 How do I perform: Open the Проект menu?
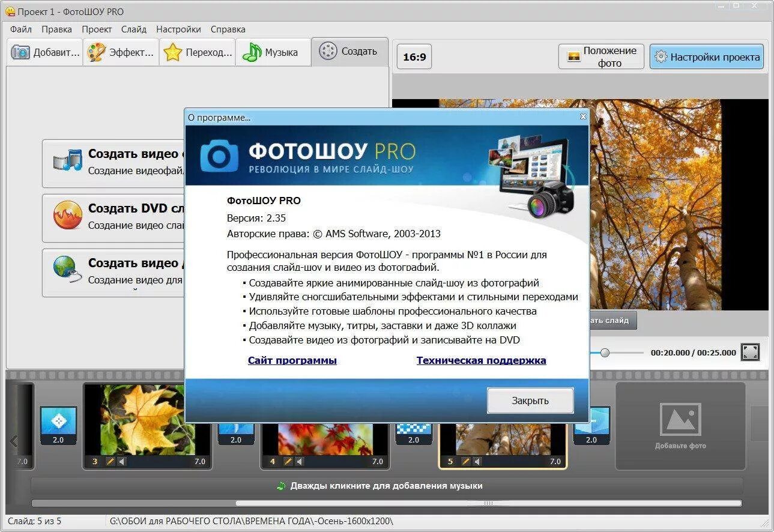[x=97, y=29]
